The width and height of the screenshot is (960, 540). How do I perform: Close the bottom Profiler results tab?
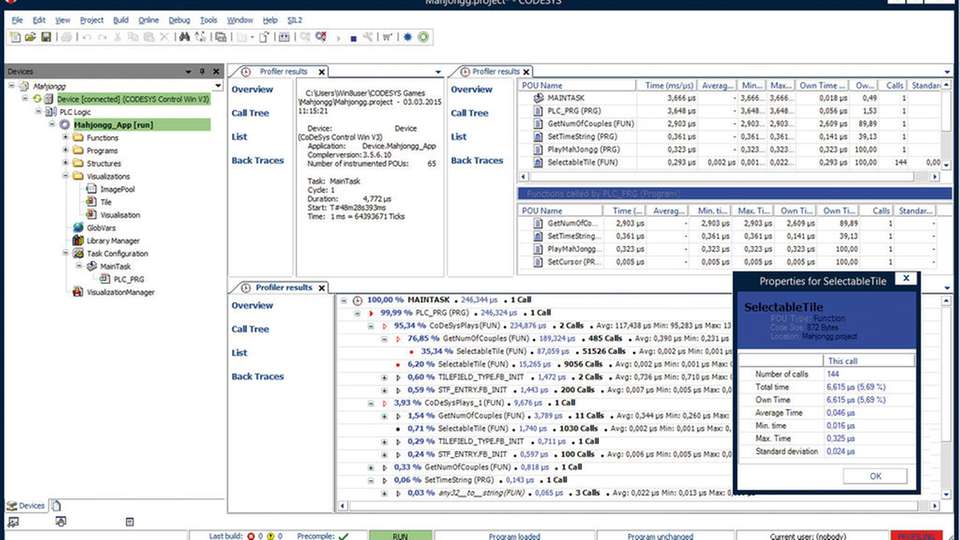pyautogui.click(x=321, y=288)
